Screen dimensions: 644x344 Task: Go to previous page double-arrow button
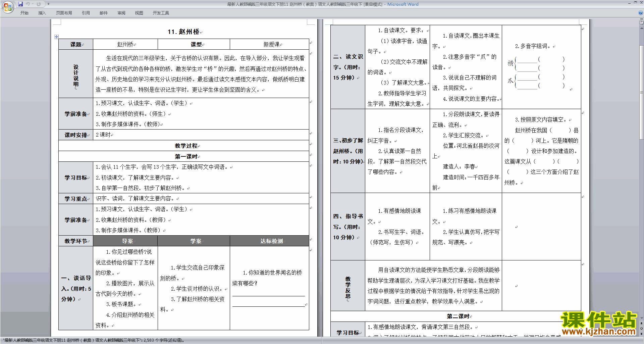(642, 323)
